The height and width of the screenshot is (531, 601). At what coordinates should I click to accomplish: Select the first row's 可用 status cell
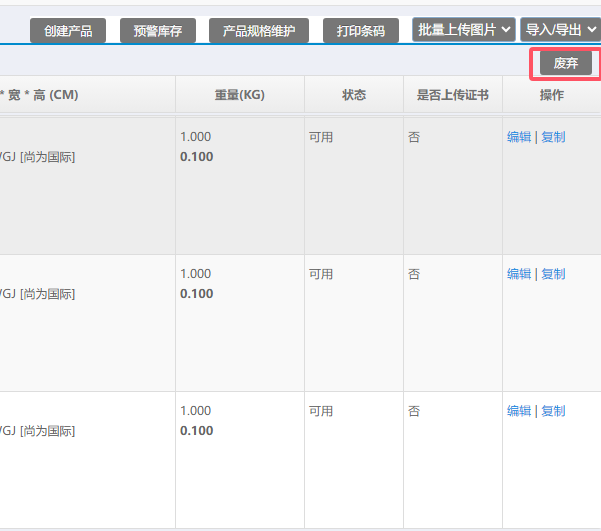321,137
